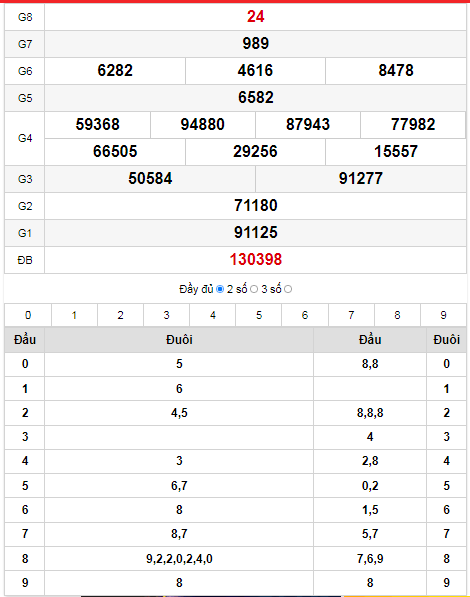Image resolution: width=470 pixels, height=597 pixels.
Task: Click the Đầu value '0,2'
Action: pyautogui.click(x=370, y=486)
